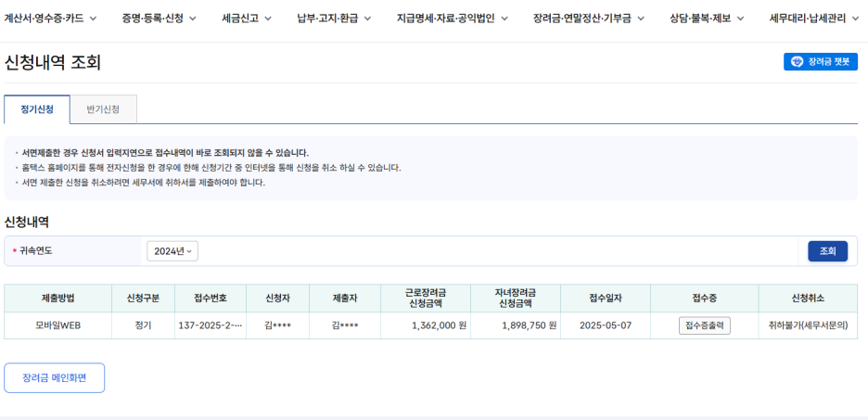Click the 제출방법 column header
This screenshot has width=868, height=420.
pyautogui.click(x=57, y=299)
